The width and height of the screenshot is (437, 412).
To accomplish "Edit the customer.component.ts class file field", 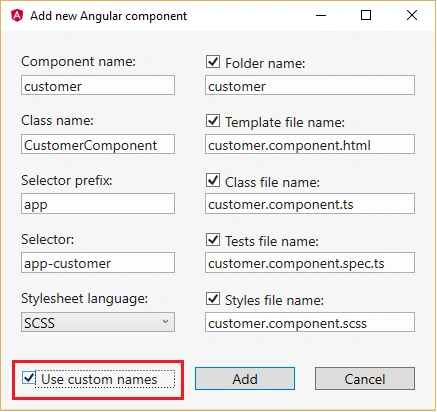I will click(310, 204).
